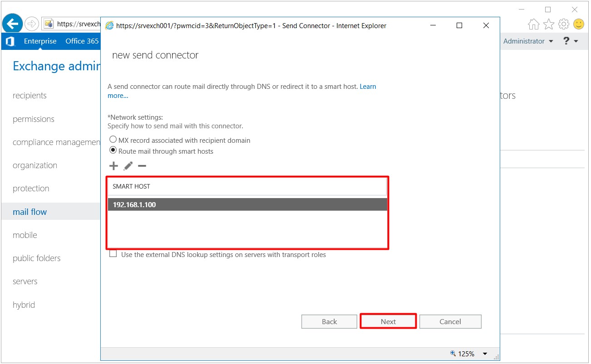The width and height of the screenshot is (591, 364).
Task: Click the smiley feedback icon
Action: [x=579, y=24]
